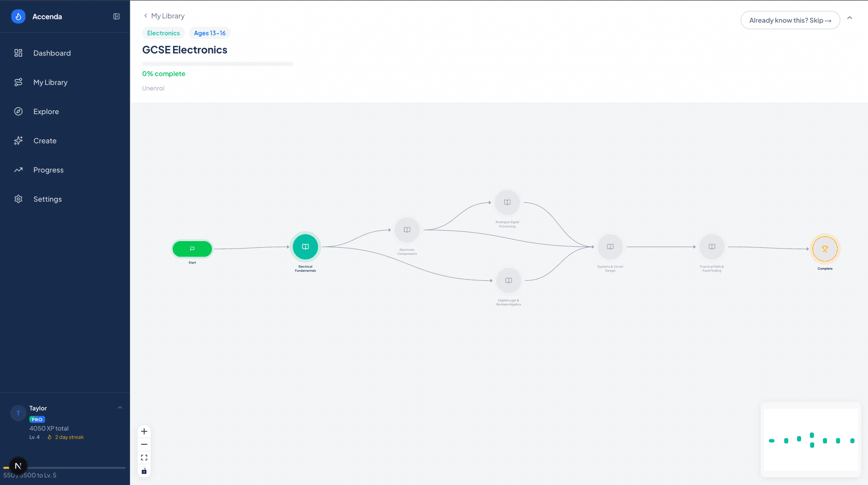Image resolution: width=868 pixels, height=485 pixels.
Task: Go back to My Library breadcrumb
Action: [164, 16]
